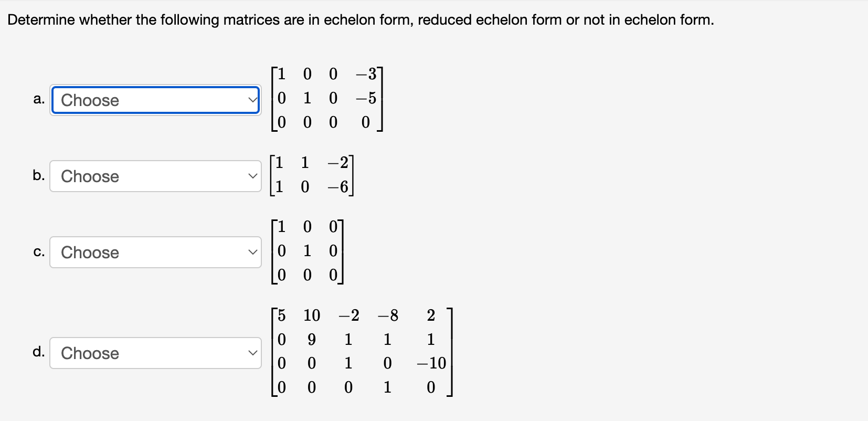Click the label 'a.' next to the first dropdown
The image size is (868, 421).
tap(38, 99)
